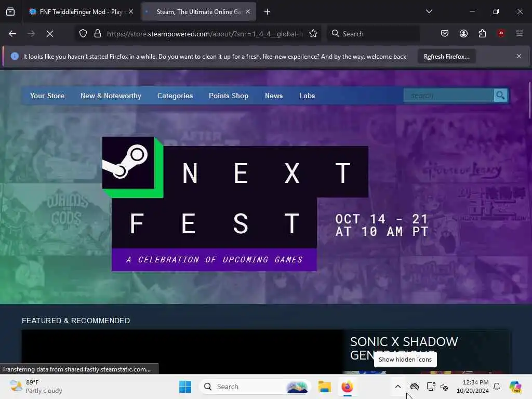Screen dimensions: 532x399
Task: Open Firefox account icon
Action: (x=463, y=34)
